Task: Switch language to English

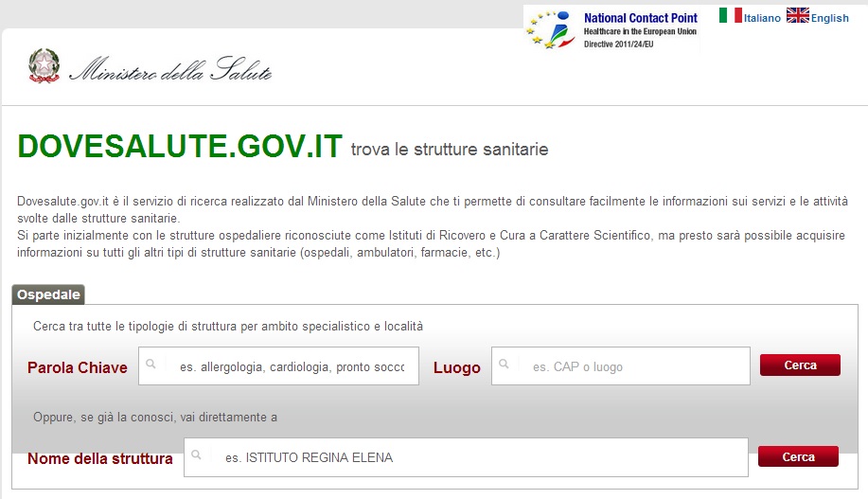Action: [x=830, y=18]
